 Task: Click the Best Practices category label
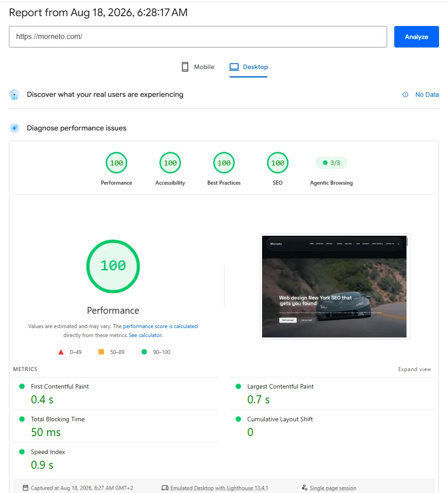[x=224, y=183]
